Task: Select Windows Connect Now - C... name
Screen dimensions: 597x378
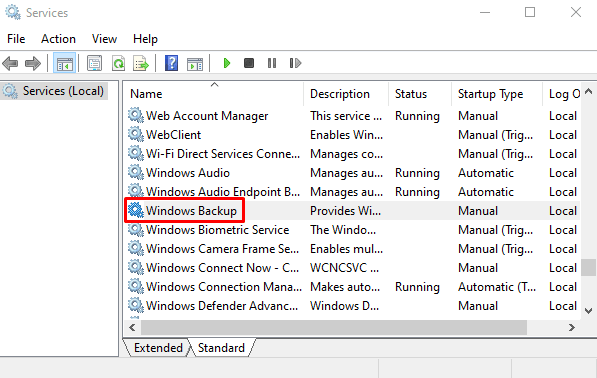Action: (222, 268)
